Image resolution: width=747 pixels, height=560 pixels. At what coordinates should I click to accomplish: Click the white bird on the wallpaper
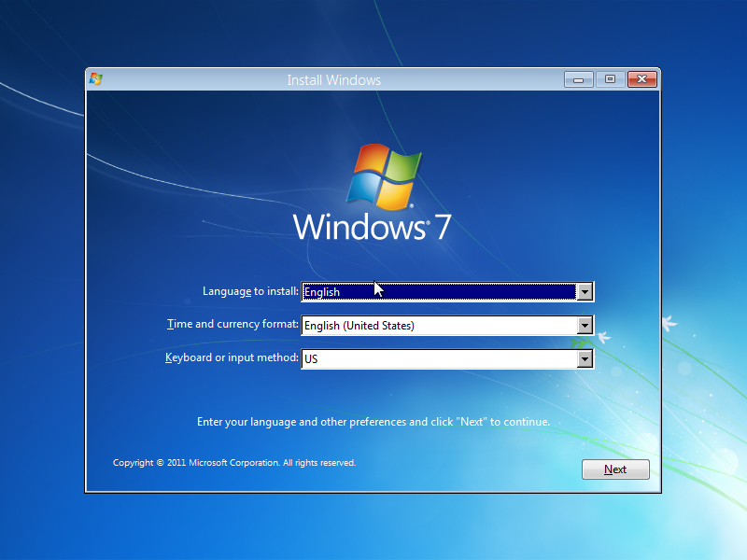669,323
